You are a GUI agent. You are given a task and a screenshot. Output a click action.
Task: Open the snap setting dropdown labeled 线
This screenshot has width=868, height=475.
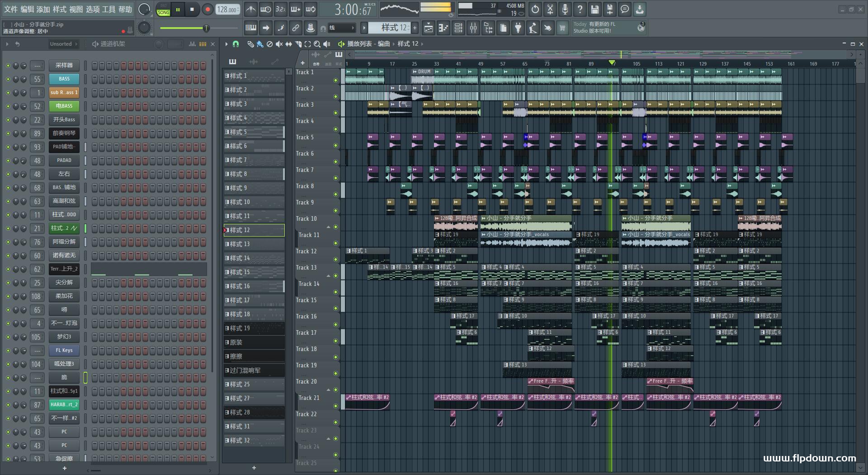tap(341, 28)
